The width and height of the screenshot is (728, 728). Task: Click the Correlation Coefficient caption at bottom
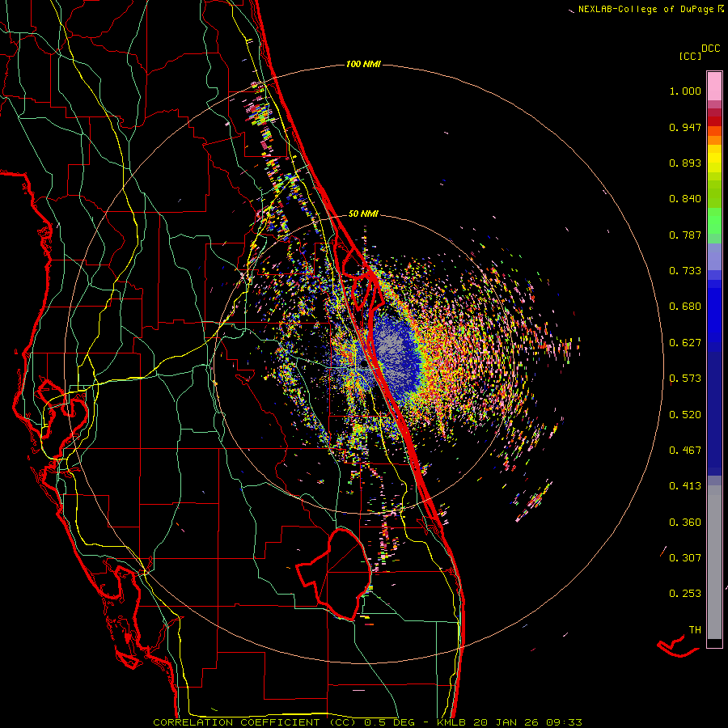(367, 722)
